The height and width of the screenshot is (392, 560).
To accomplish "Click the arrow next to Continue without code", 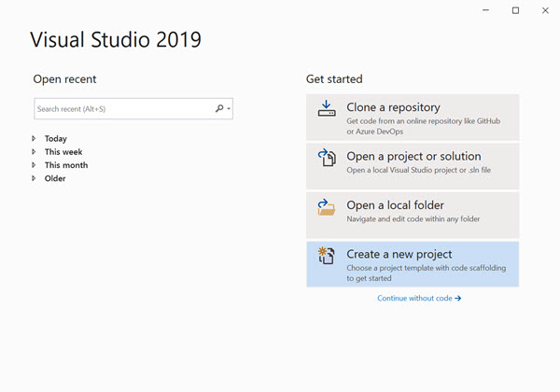I will point(458,298).
